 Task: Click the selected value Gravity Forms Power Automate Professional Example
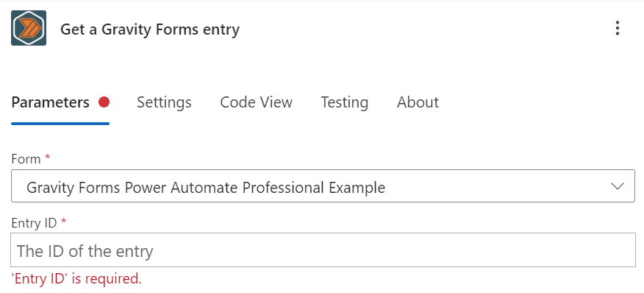coord(206,188)
